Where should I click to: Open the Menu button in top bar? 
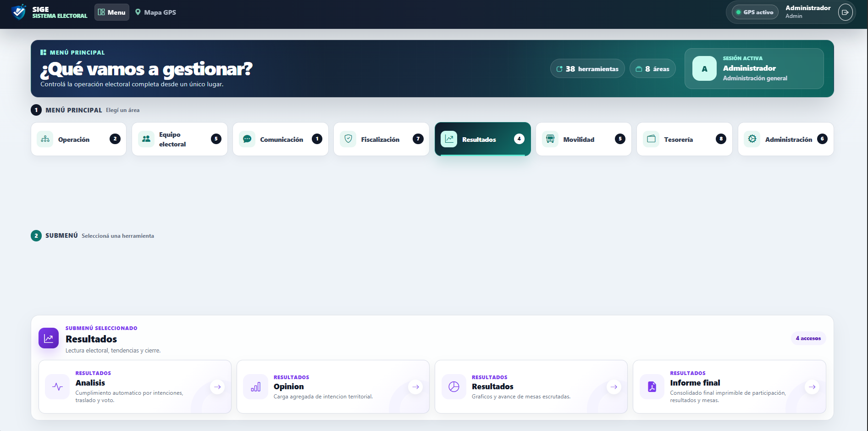[x=112, y=12]
